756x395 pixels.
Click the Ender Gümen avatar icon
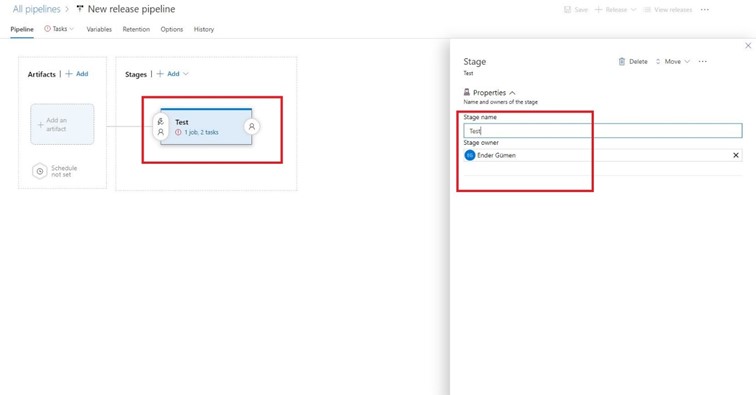click(470, 155)
